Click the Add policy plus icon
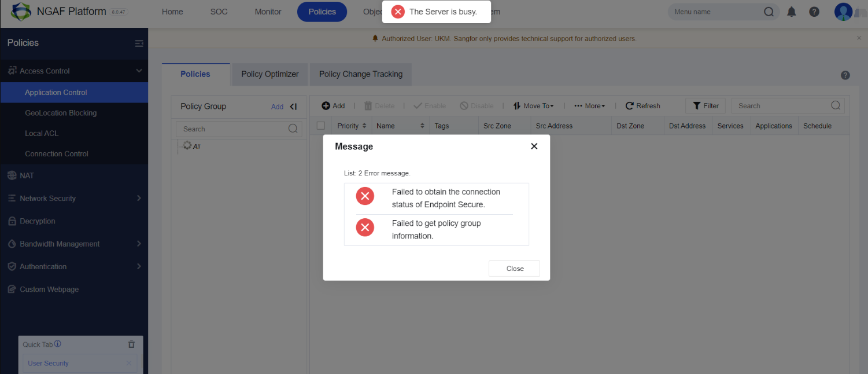Viewport: 868px width, 374px height. 326,106
